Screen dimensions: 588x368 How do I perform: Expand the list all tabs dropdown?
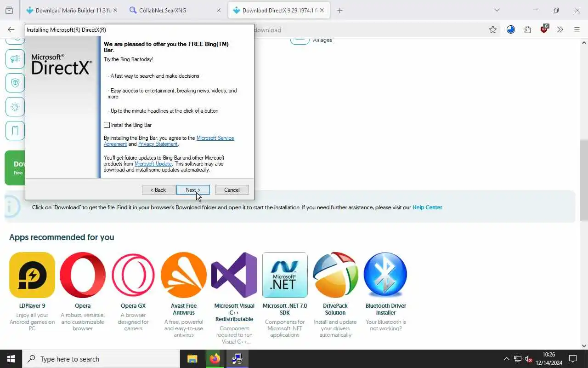click(497, 10)
